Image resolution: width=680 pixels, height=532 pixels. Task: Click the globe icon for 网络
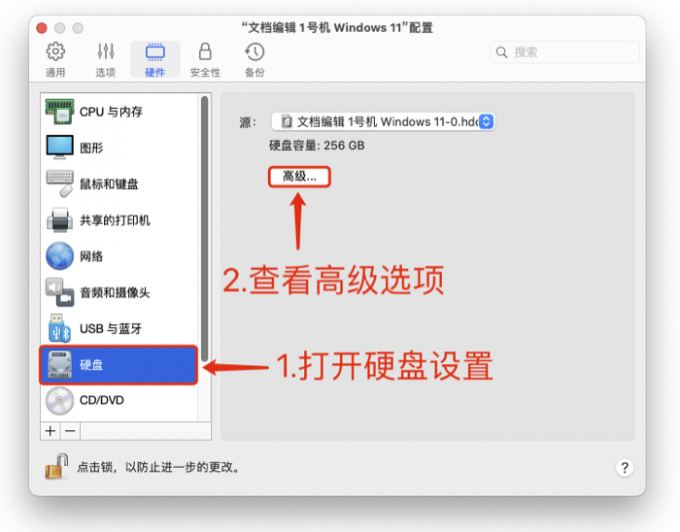point(60,256)
